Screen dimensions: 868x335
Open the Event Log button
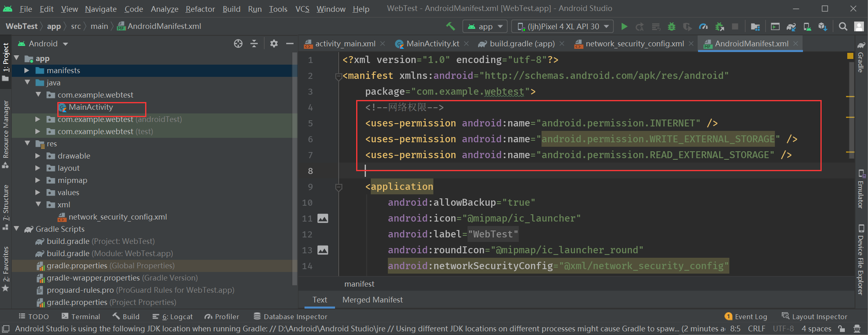[x=746, y=317]
